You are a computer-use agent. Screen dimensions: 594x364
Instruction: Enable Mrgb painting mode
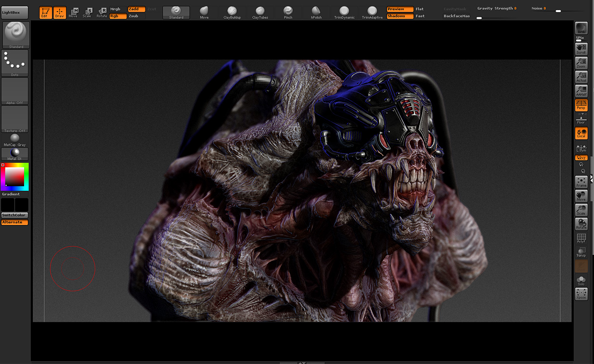coord(118,9)
